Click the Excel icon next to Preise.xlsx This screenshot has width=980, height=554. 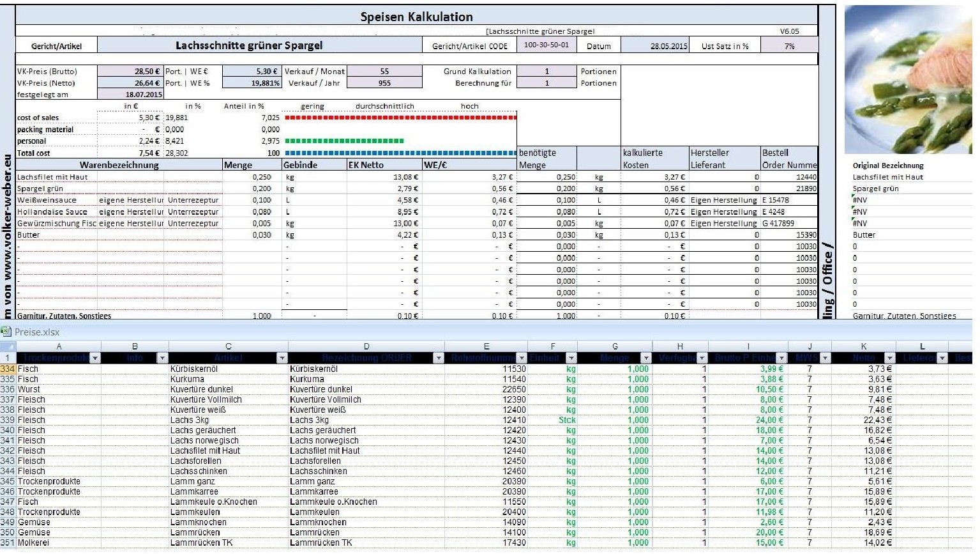[6, 332]
